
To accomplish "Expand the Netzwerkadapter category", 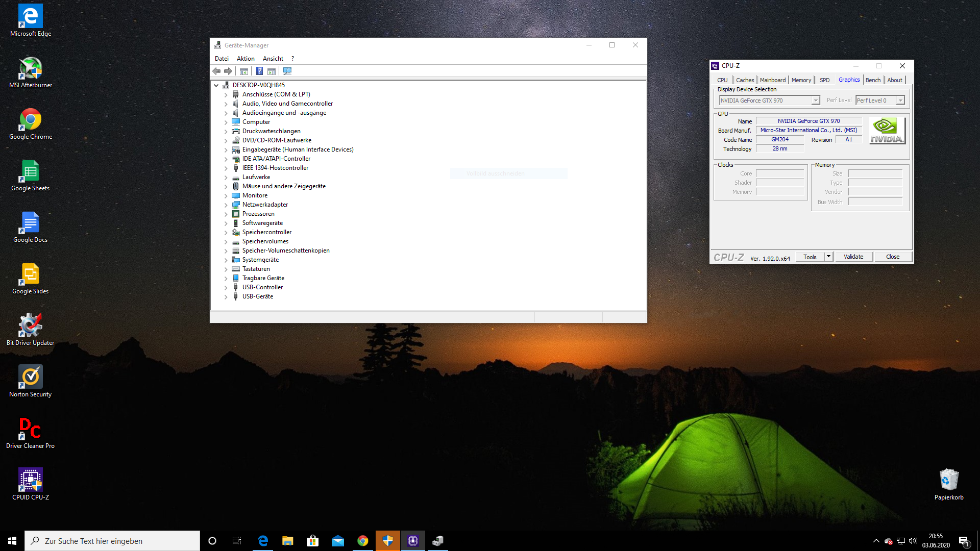I will click(x=226, y=205).
